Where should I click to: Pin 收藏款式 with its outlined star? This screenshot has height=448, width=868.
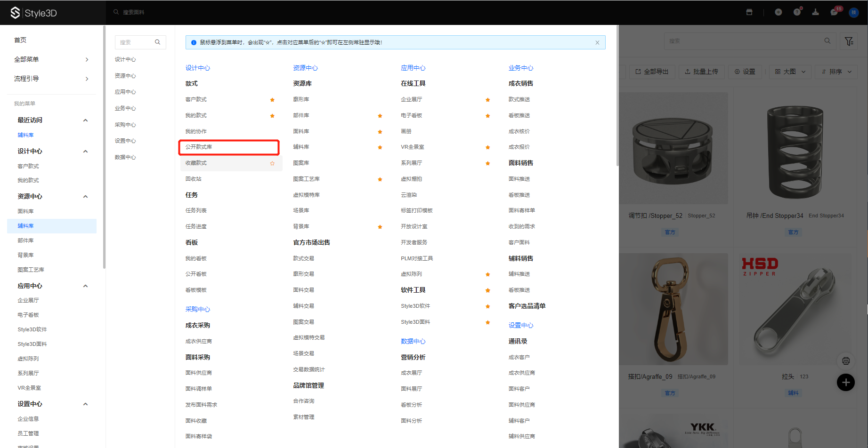pyautogui.click(x=272, y=163)
